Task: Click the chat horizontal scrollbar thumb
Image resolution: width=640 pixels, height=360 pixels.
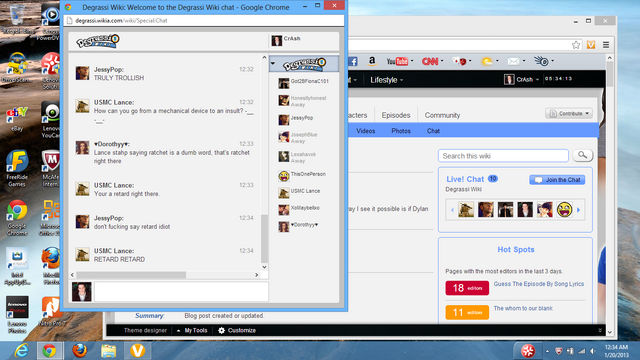Action: coord(131,275)
